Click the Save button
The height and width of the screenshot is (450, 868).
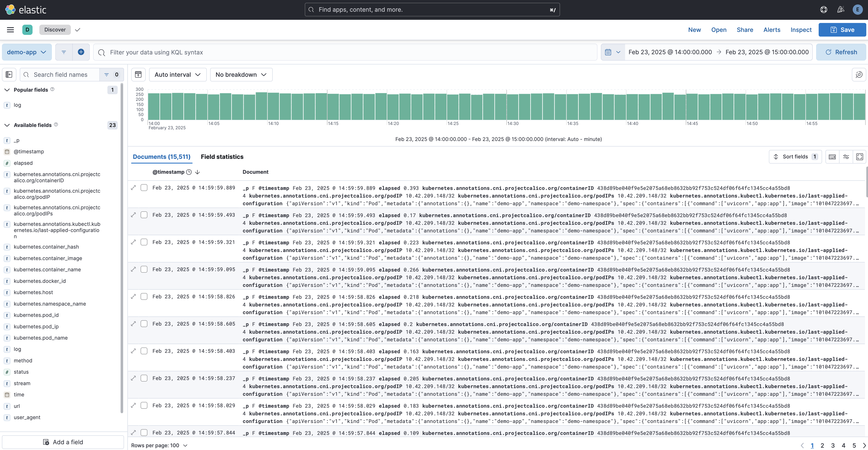coord(842,30)
